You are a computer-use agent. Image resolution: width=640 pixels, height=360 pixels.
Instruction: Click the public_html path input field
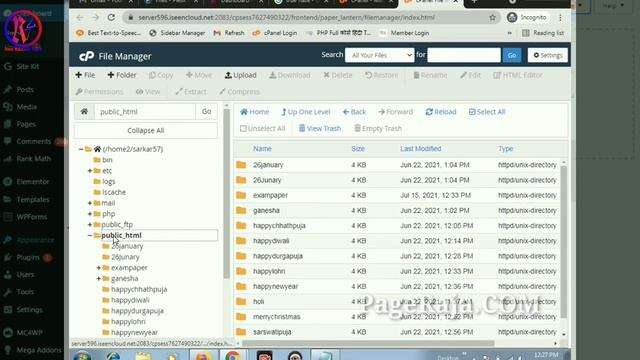(145, 111)
